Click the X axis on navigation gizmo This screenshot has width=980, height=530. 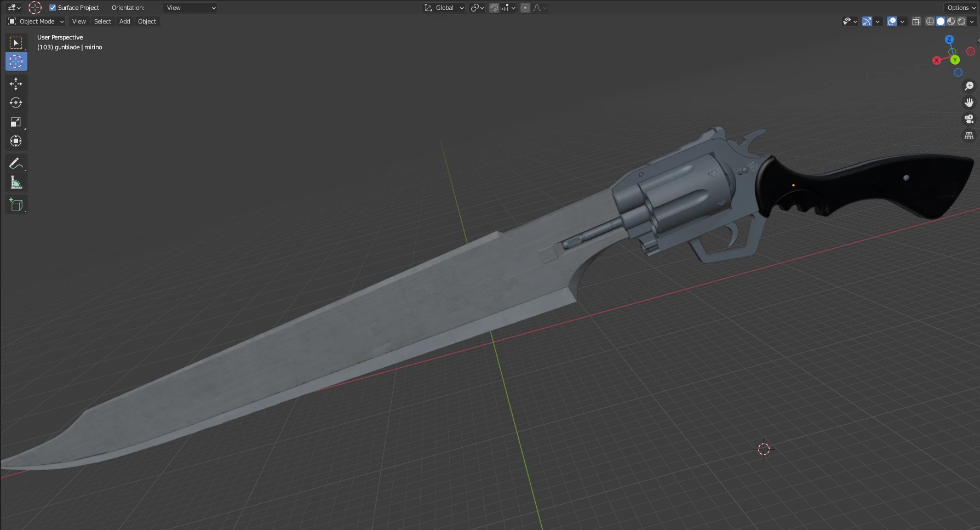click(x=937, y=60)
